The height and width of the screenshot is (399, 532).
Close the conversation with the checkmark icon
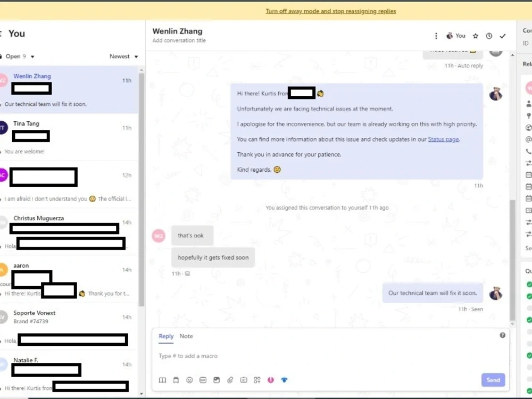(503, 36)
